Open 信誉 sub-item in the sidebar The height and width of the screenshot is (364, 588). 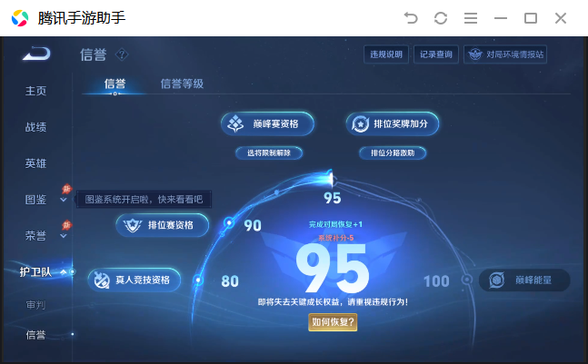(x=36, y=335)
